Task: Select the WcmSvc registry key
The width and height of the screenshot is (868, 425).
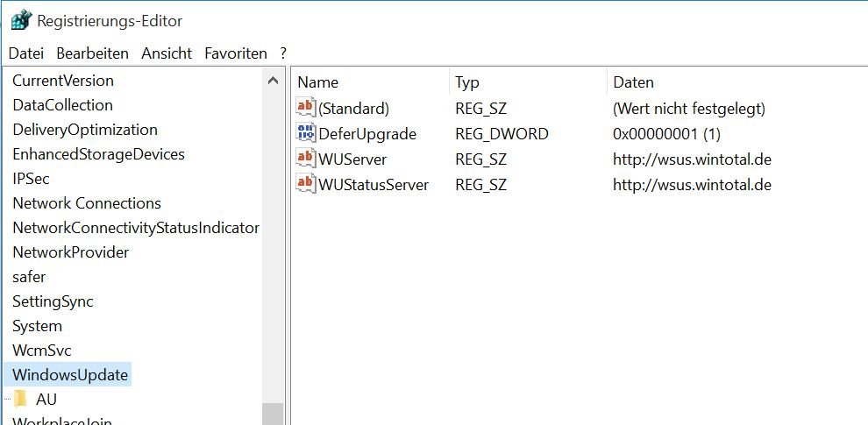Action: pos(42,351)
